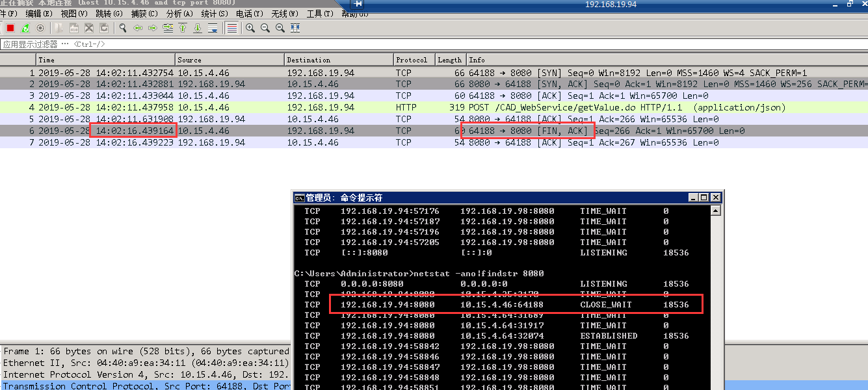
Task: Click the display filter input field
Action: click(434, 44)
